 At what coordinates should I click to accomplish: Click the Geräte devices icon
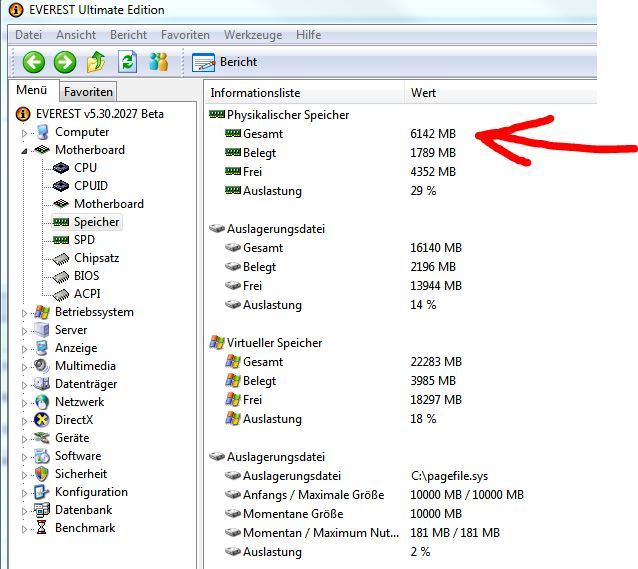[42, 438]
